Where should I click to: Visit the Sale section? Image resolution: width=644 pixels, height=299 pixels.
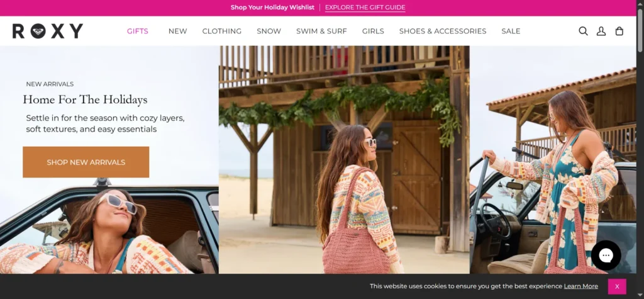(511, 31)
